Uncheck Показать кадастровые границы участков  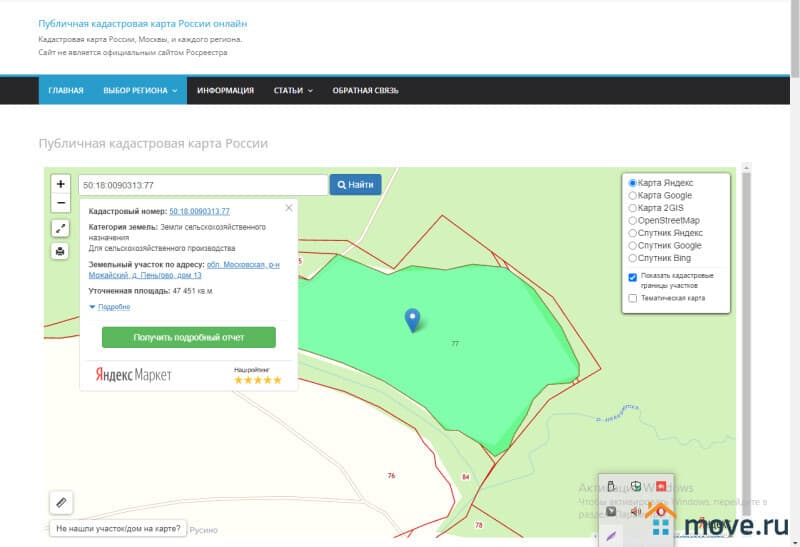(632, 276)
